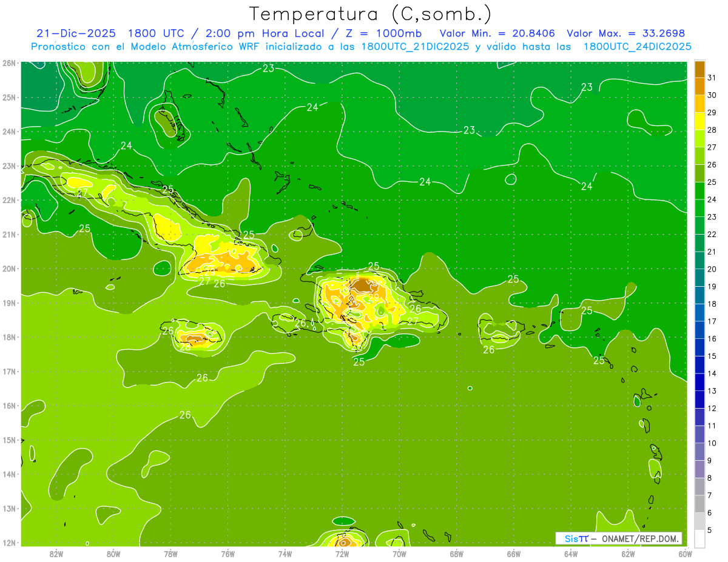Click the '82W' longitude axis label
This screenshot has height=562, width=728.
click(56, 554)
